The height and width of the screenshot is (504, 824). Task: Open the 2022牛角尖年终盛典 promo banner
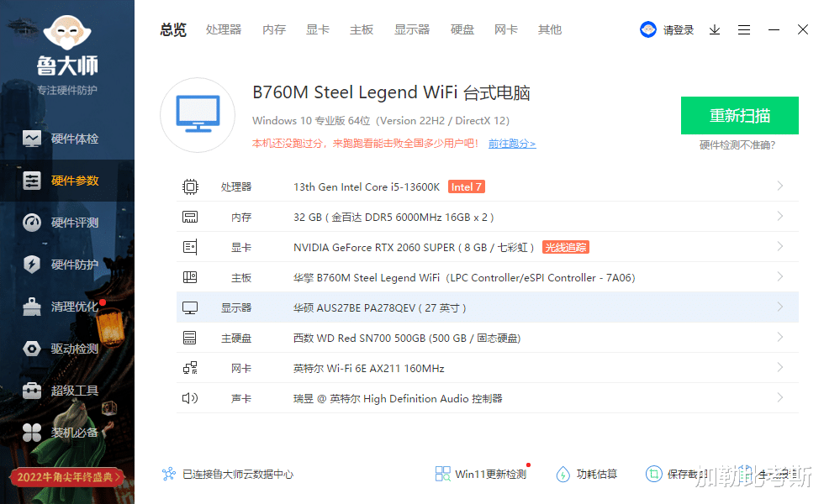click(67, 475)
